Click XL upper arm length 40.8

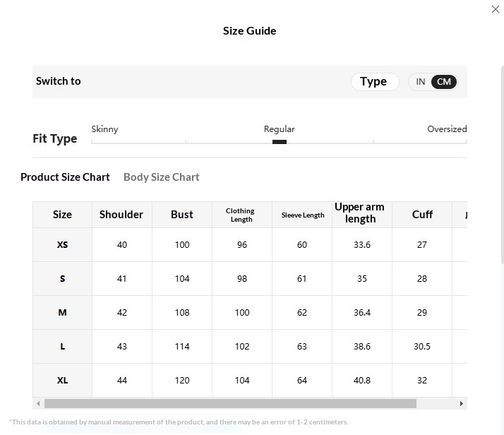(362, 381)
